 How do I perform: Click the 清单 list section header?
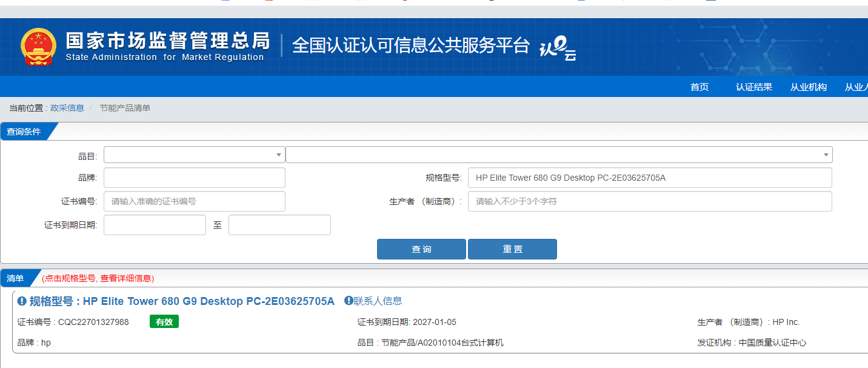pyautogui.click(x=16, y=278)
